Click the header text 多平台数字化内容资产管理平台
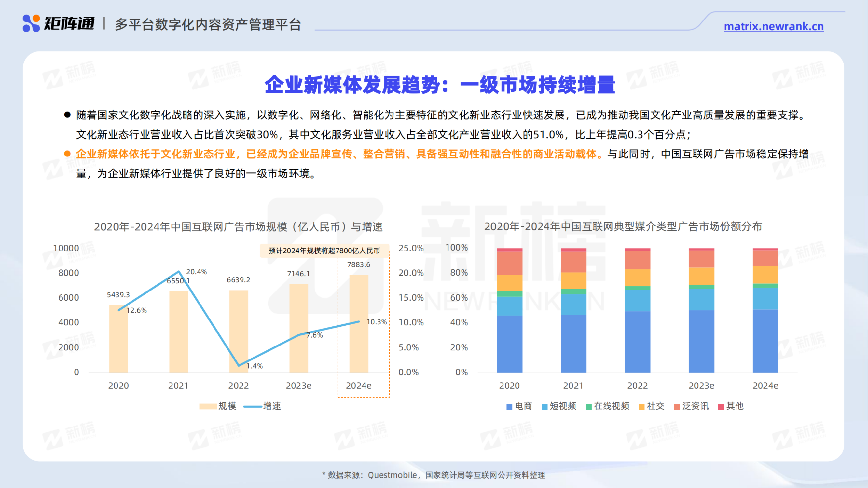 click(208, 25)
